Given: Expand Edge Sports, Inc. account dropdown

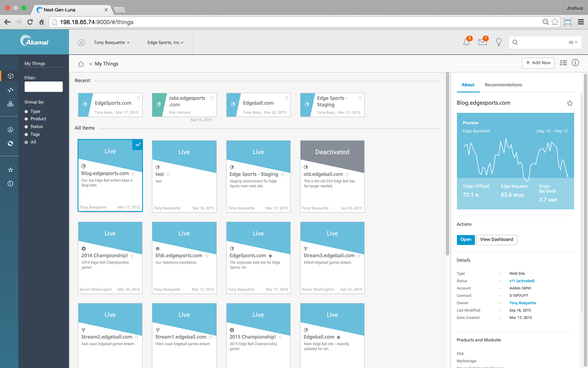Looking at the screenshot, I should click(x=165, y=43).
